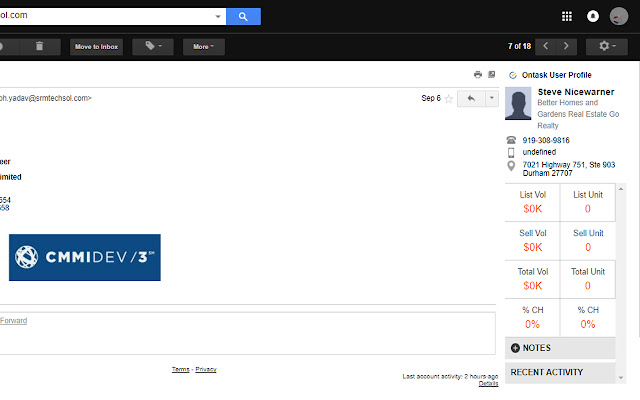Open more reply options dropdown arrow

tap(491, 98)
